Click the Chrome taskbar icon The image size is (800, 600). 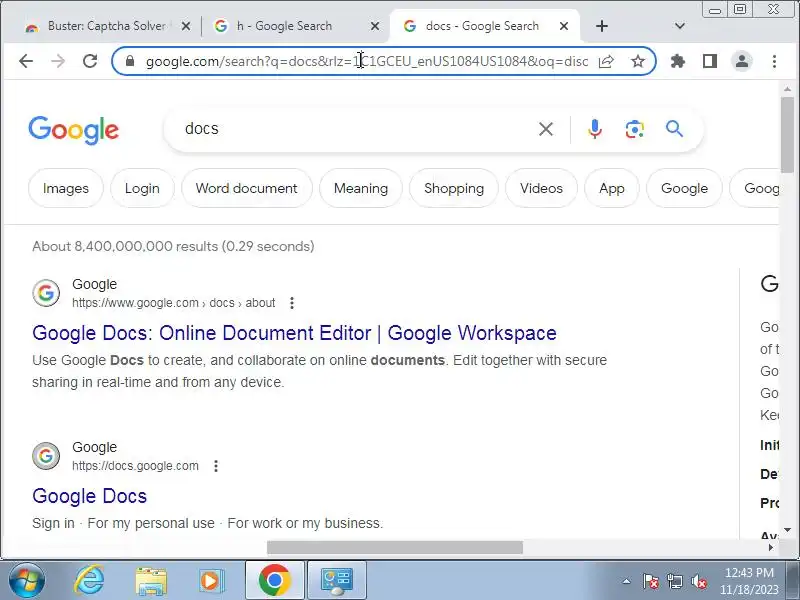274,580
